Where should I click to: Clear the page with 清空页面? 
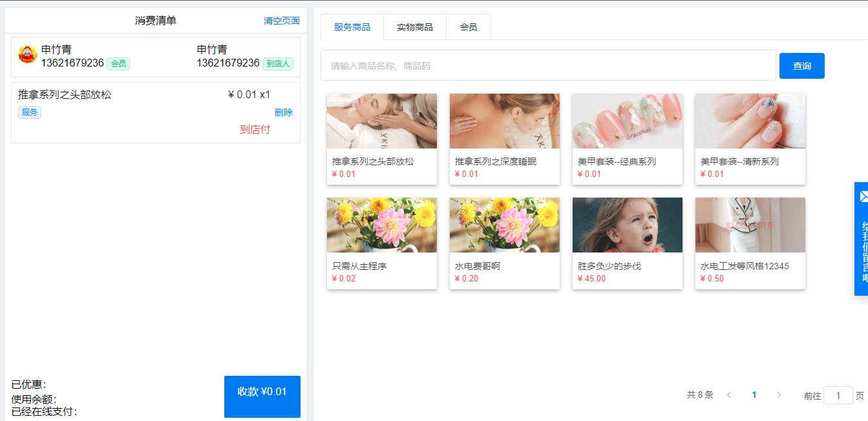click(282, 21)
